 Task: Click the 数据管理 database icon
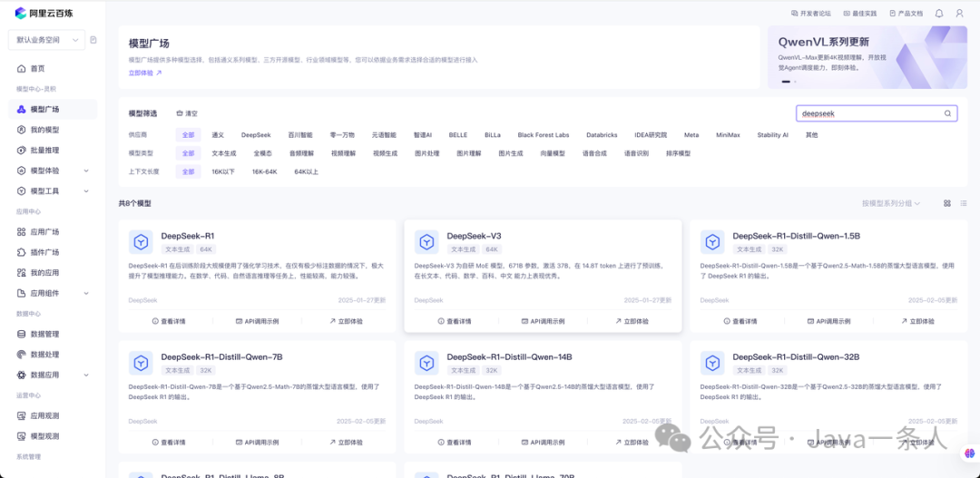[x=21, y=335]
